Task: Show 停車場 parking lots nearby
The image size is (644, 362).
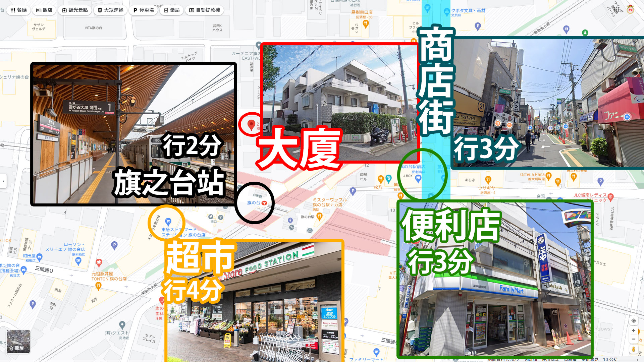Action: point(144,10)
